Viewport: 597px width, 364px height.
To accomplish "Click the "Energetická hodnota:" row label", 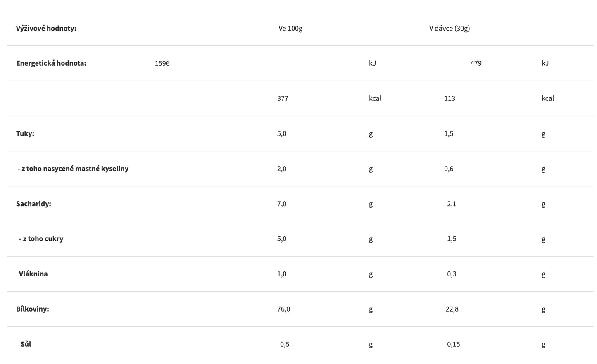I will pos(51,63).
